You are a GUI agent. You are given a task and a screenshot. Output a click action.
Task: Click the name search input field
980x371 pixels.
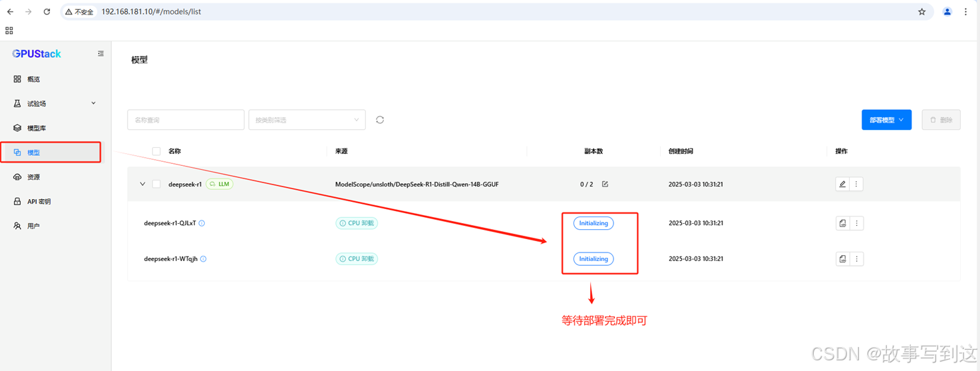click(x=186, y=120)
